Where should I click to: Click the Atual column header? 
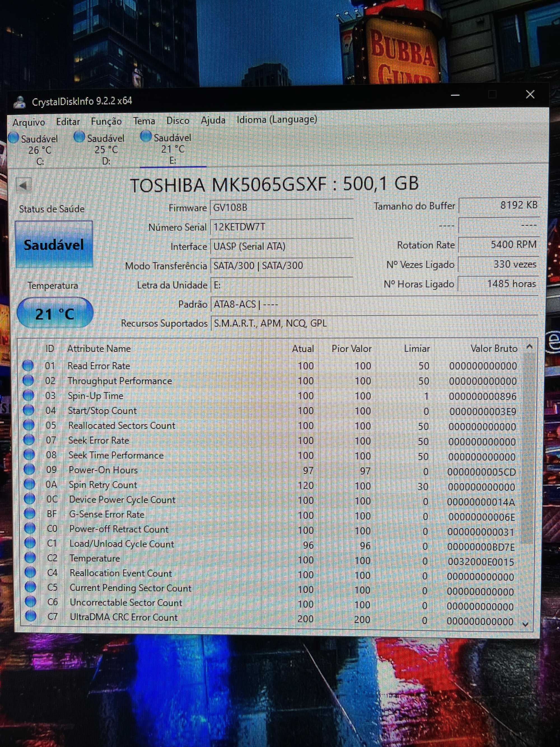(x=303, y=348)
